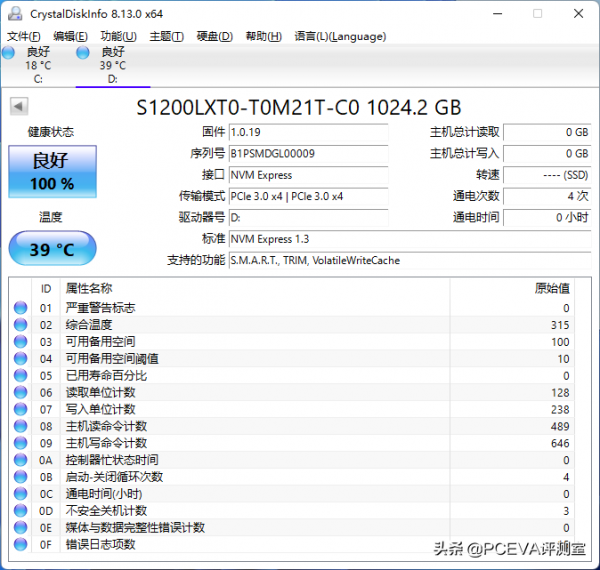The image size is (600, 570).
Task: Click status orb for 严重警告标志 row
Action: coord(20,308)
